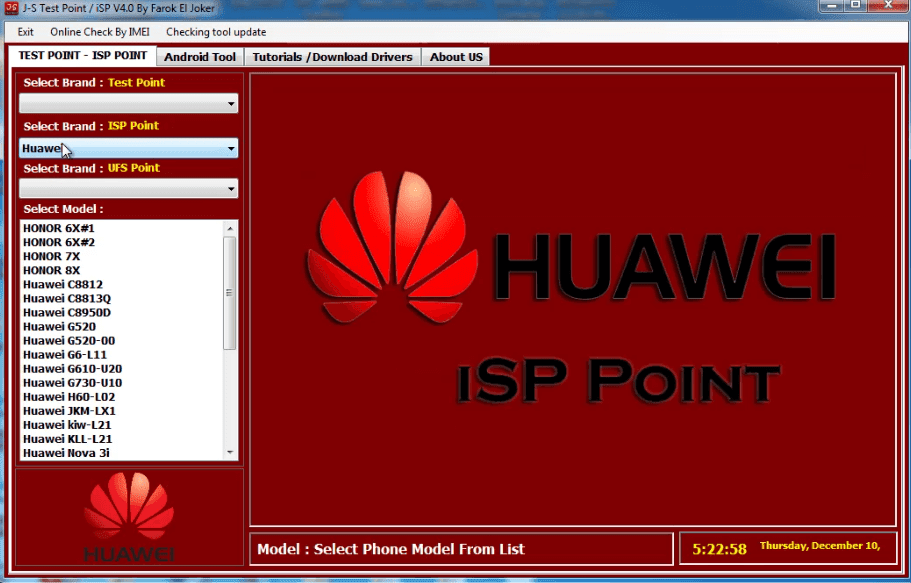911x583 pixels.
Task: Click model list scroll up arrow
Action: [x=230, y=228]
